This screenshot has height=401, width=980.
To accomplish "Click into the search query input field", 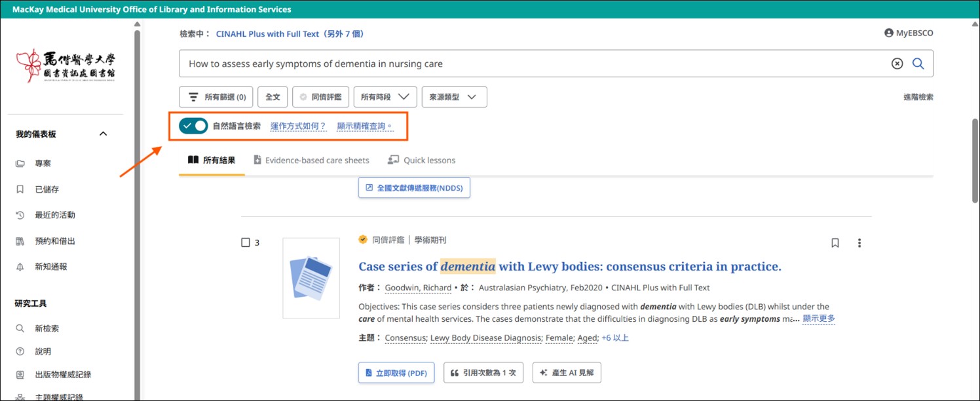I will (524, 64).
